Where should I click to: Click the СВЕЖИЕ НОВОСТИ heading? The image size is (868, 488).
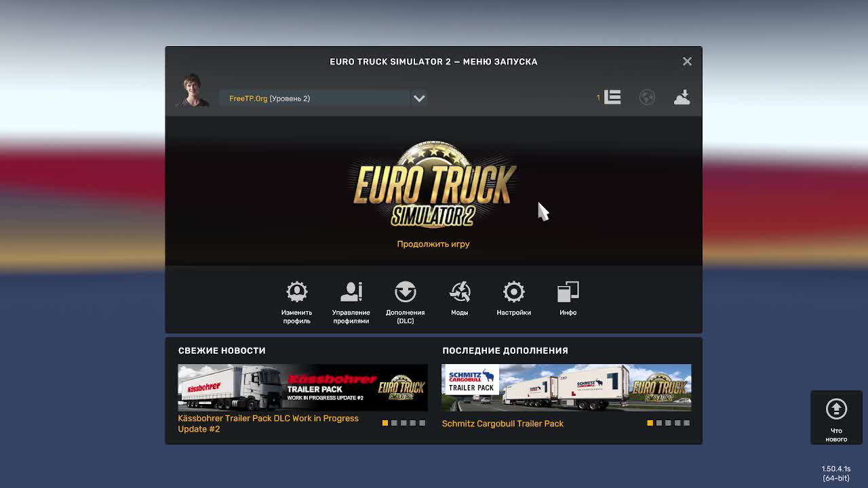click(222, 350)
